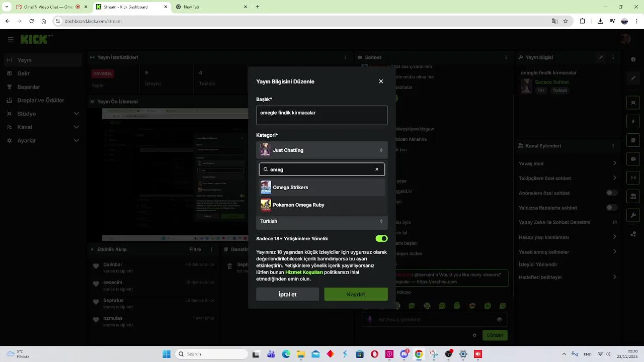Image resolution: width=644 pixels, height=362 pixels.
Task: Toggle Sadece 18+ Yetişkinlere Yönelik switch
Action: [381, 239]
